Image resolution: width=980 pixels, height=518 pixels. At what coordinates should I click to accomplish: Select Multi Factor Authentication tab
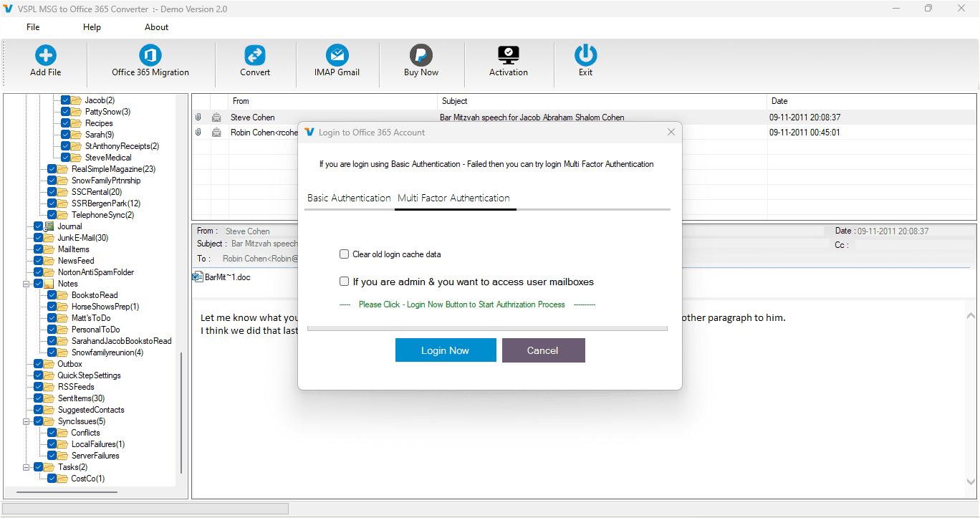[x=453, y=198]
